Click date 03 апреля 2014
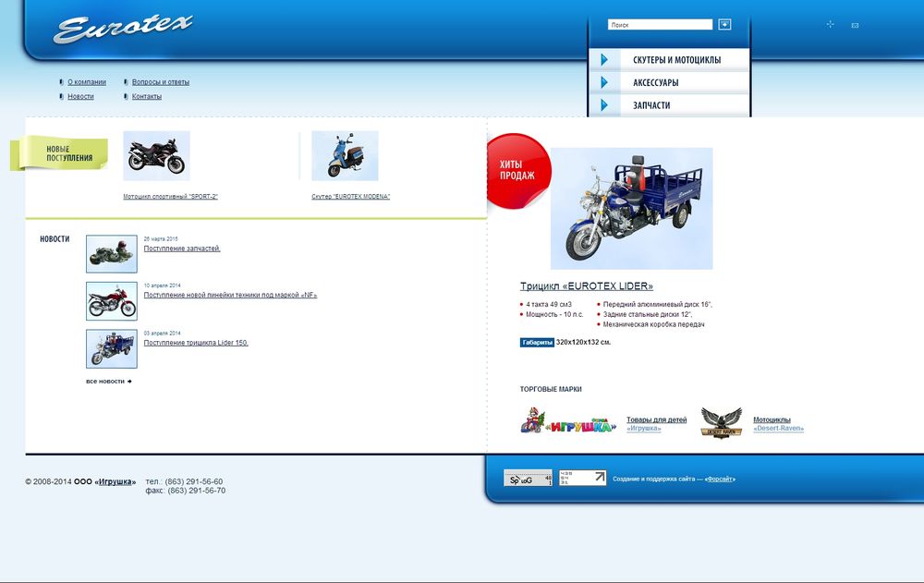The height and width of the screenshot is (583, 924). point(162,333)
